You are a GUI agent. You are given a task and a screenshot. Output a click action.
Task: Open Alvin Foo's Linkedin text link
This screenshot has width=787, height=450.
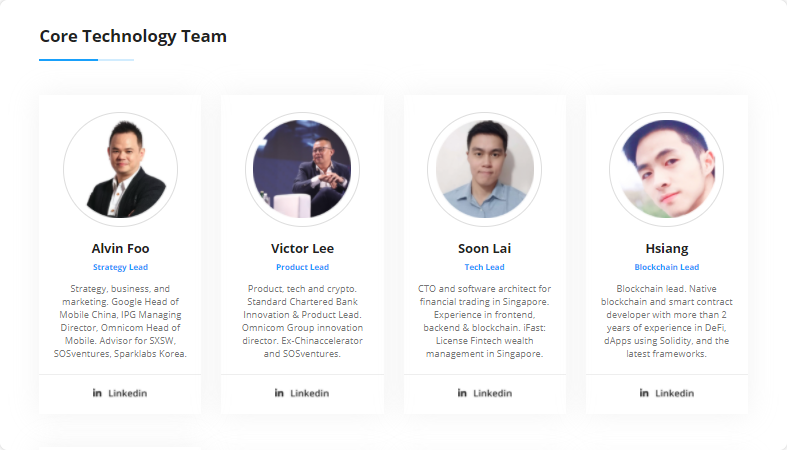pos(127,393)
